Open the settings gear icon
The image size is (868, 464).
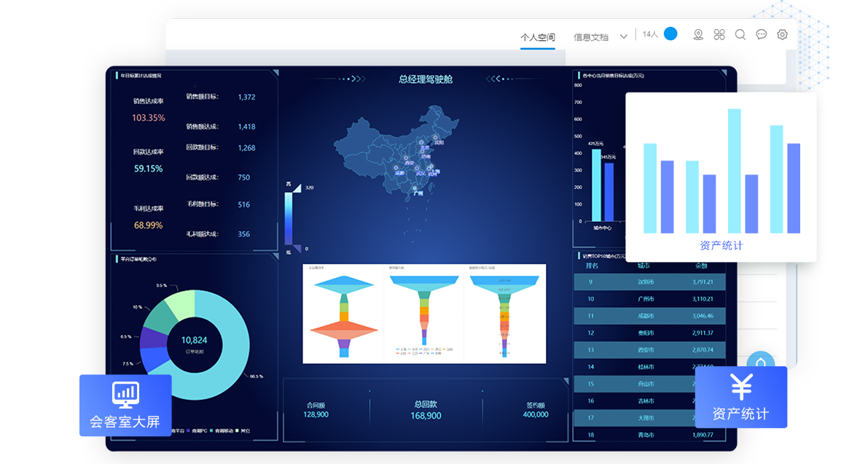pyautogui.click(x=783, y=34)
